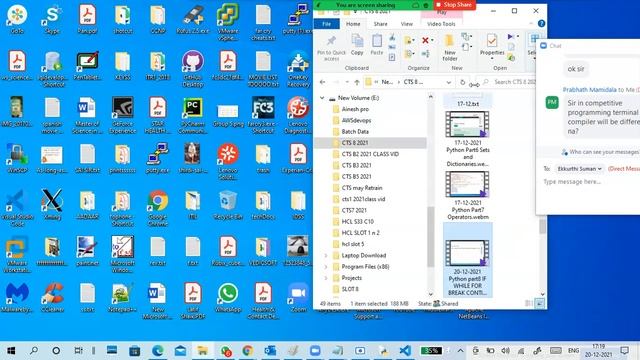Open the Delete options dropdown arrow
This screenshot has width=640, height=360.
coord(432,40)
